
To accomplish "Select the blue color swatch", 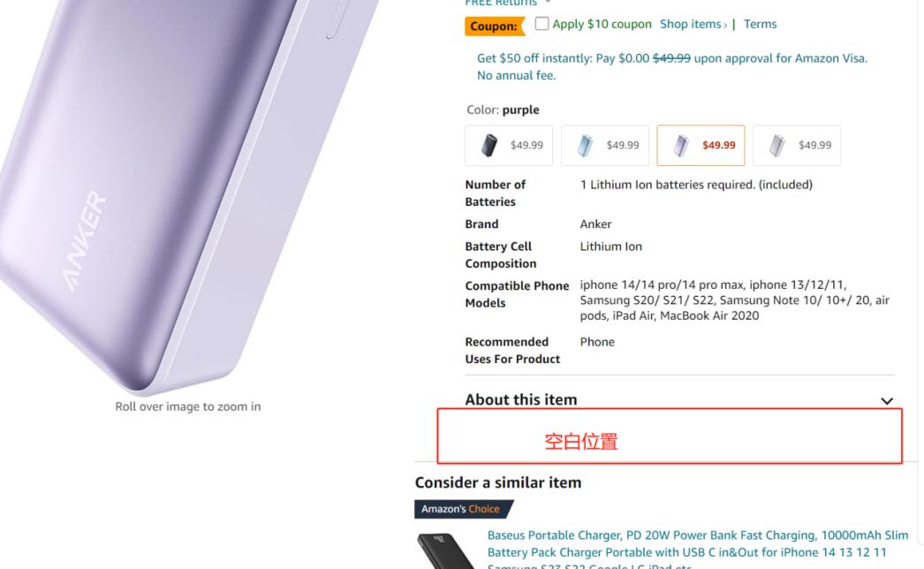I will coord(605,145).
